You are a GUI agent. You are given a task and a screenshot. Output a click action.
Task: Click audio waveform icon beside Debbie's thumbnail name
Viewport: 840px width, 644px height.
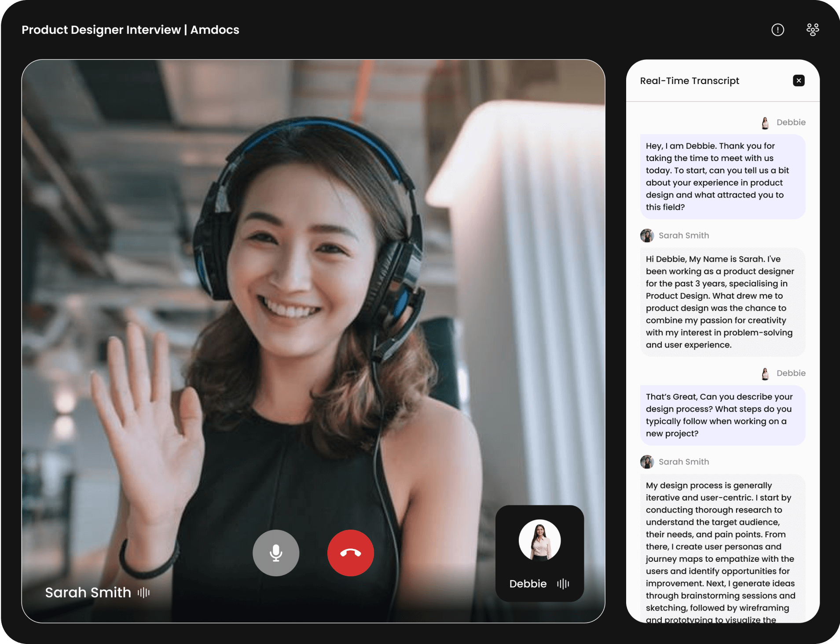pos(563,584)
